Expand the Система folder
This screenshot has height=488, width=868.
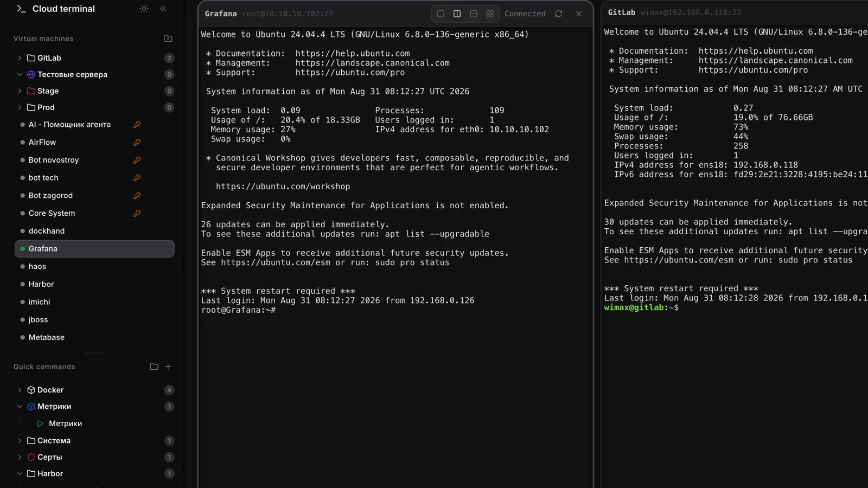[x=20, y=440]
